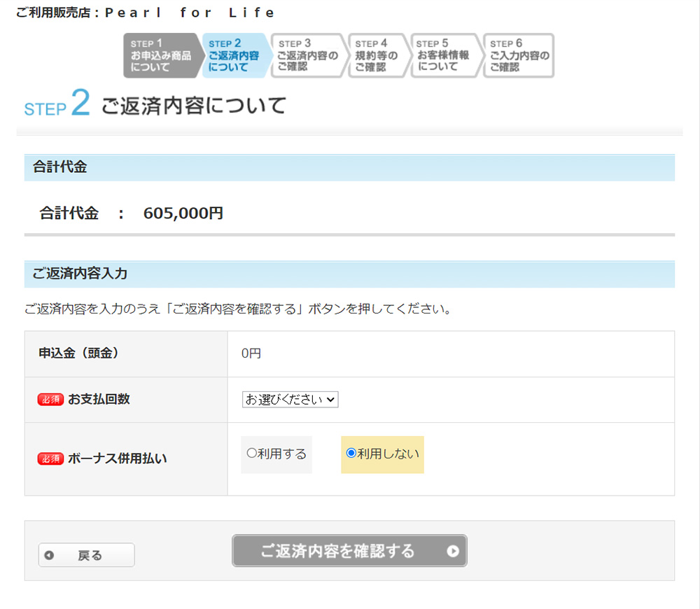Select the STEP 2 ご返済内容について step
Image resolution: width=700 pixels, height=609 pixels.
pyautogui.click(x=234, y=55)
